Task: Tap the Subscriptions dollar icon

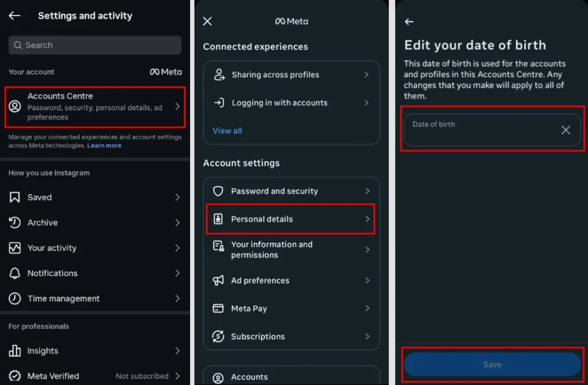Action: click(x=218, y=336)
